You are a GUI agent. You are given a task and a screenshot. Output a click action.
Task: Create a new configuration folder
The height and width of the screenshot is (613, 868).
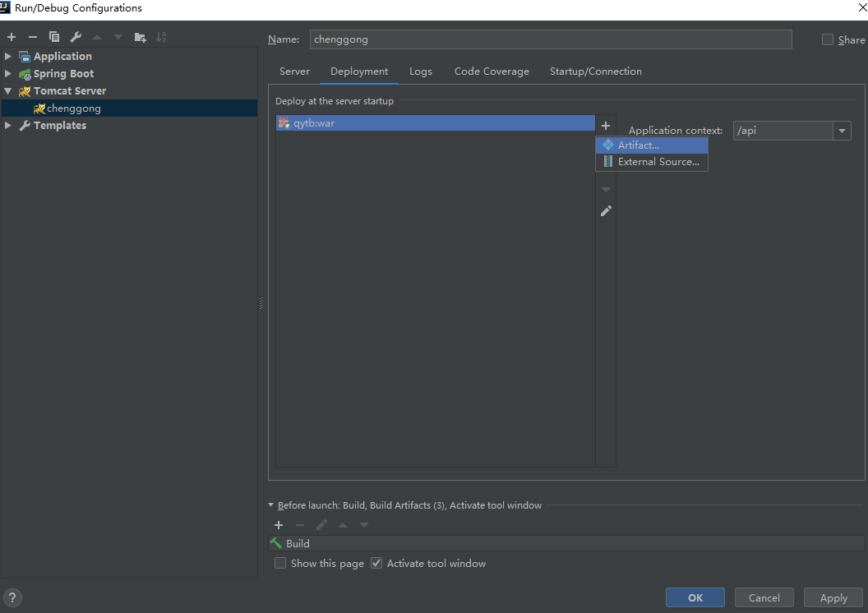[x=140, y=36]
